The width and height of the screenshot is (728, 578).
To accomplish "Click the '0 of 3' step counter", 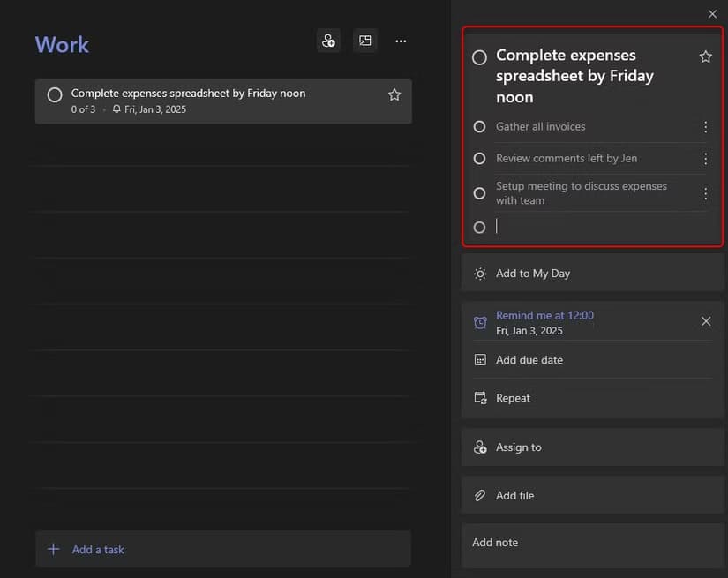I will click(83, 109).
